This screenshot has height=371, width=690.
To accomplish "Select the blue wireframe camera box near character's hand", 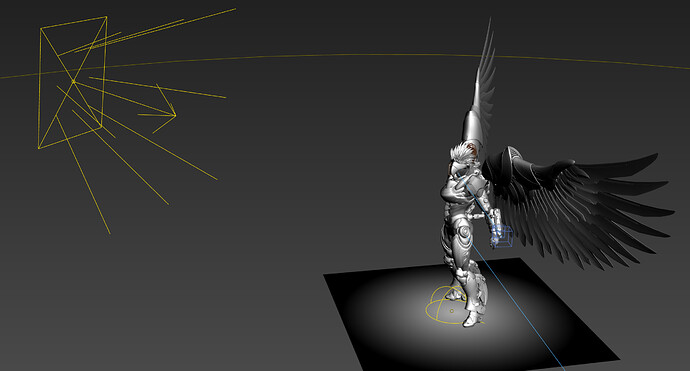I will point(502,236).
